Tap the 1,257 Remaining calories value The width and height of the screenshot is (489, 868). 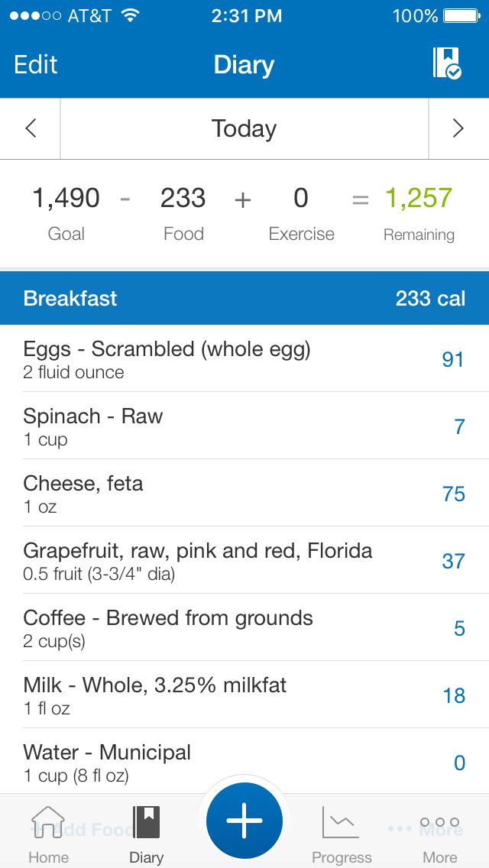coord(419,199)
